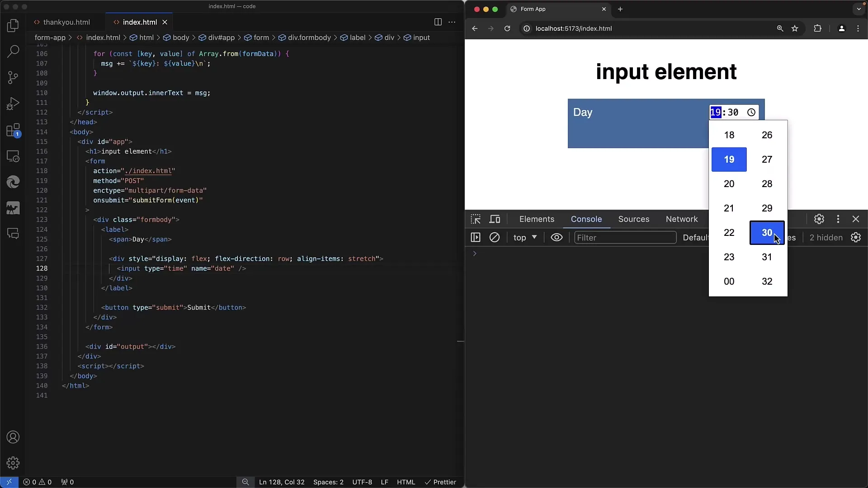Click the Elements panel tab
Image resolution: width=868 pixels, height=488 pixels.
click(537, 219)
